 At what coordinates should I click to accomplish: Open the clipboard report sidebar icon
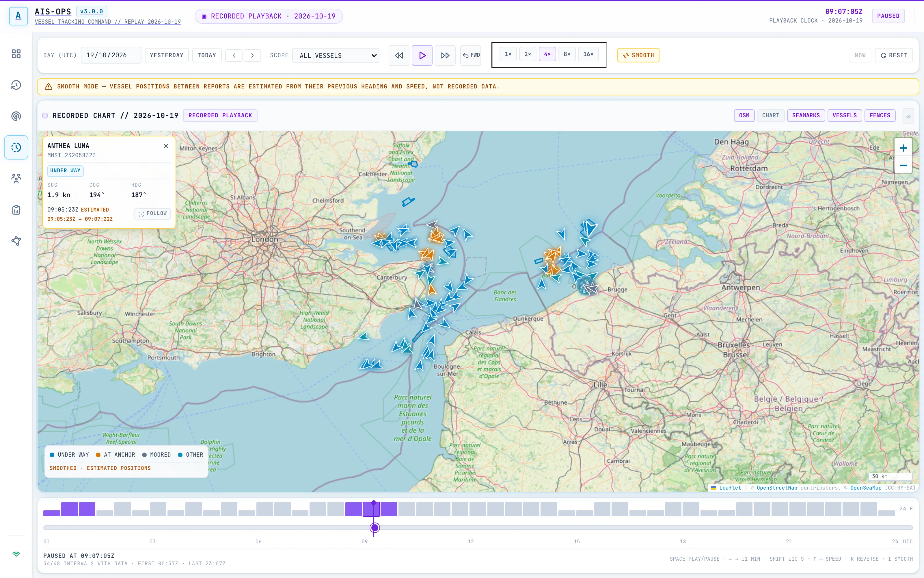click(x=16, y=210)
